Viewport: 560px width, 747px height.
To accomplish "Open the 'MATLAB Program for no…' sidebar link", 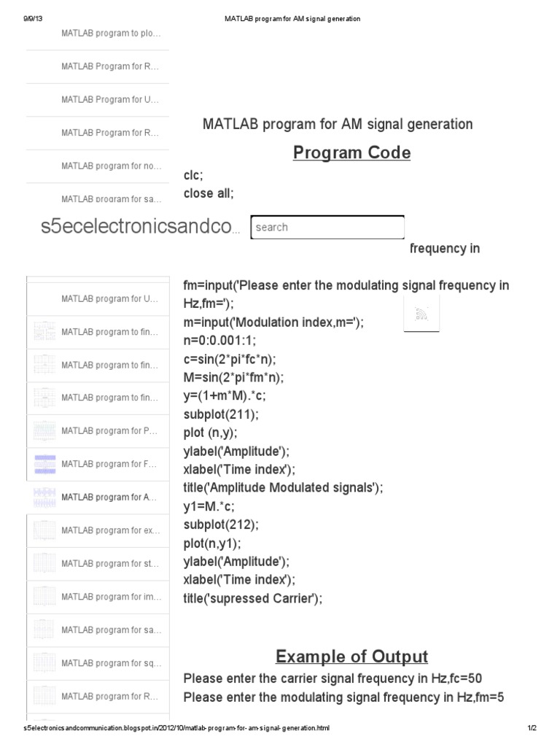I will pyautogui.click(x=111, y=166).
